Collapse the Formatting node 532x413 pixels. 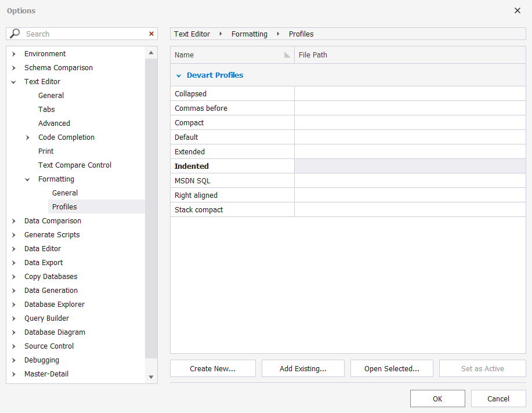tap(27, 179)
